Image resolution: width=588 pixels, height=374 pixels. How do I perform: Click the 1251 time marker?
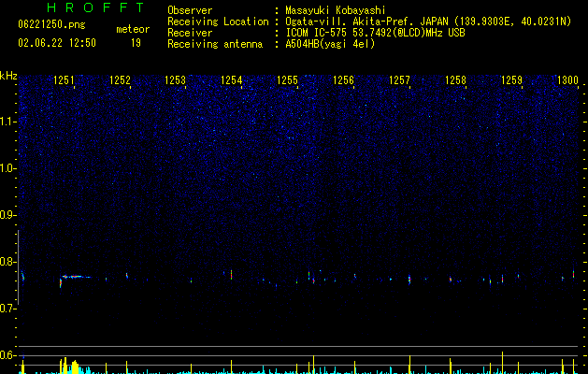point(64,80)
